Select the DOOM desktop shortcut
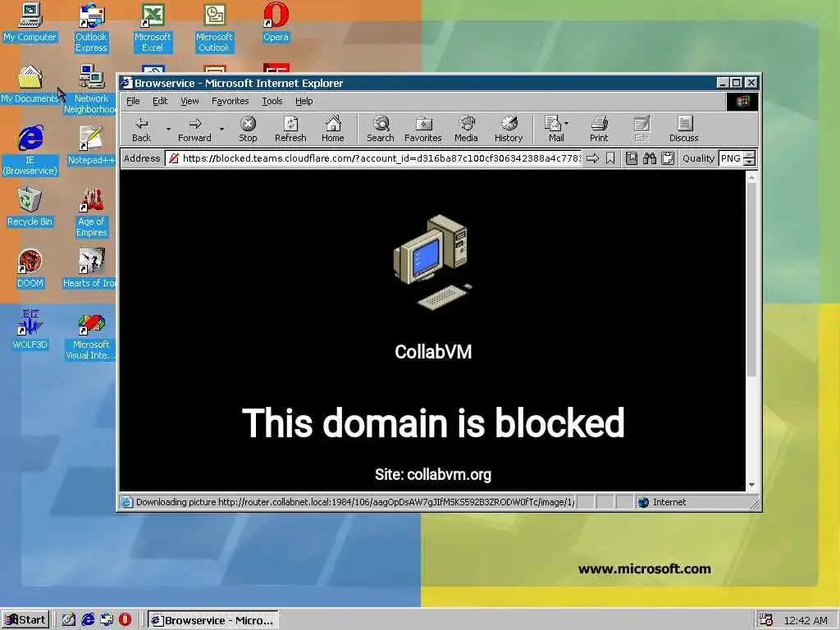 click(30, 269)
